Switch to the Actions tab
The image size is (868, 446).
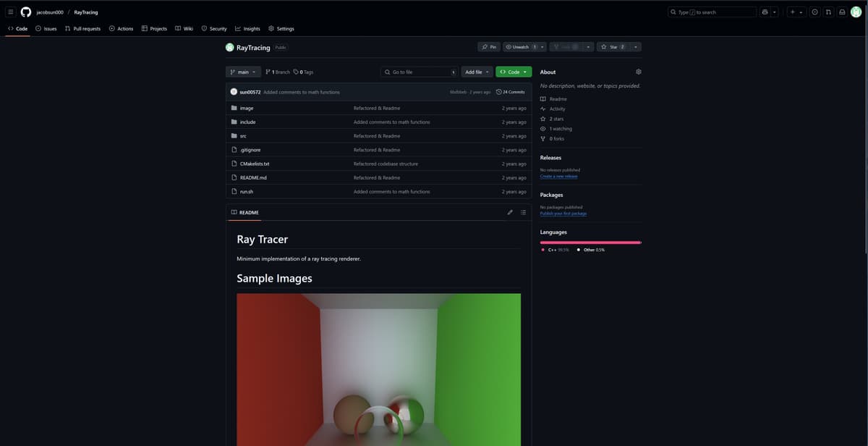pyautogui.click(x=121, y=28)
